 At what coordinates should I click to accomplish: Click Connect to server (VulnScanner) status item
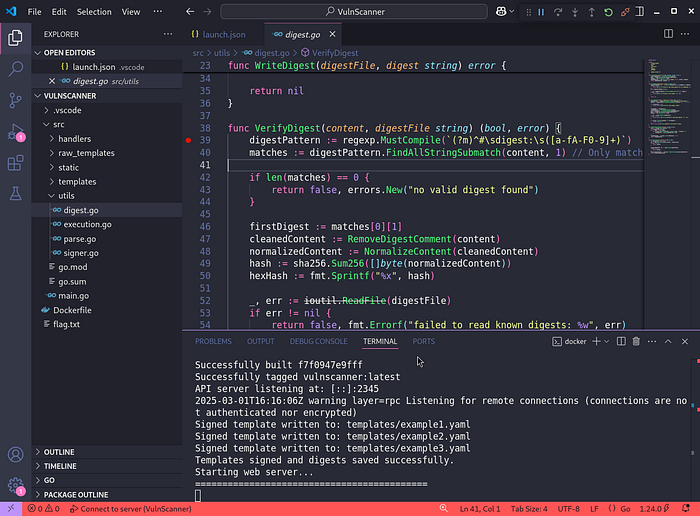(x=131, y=508)
